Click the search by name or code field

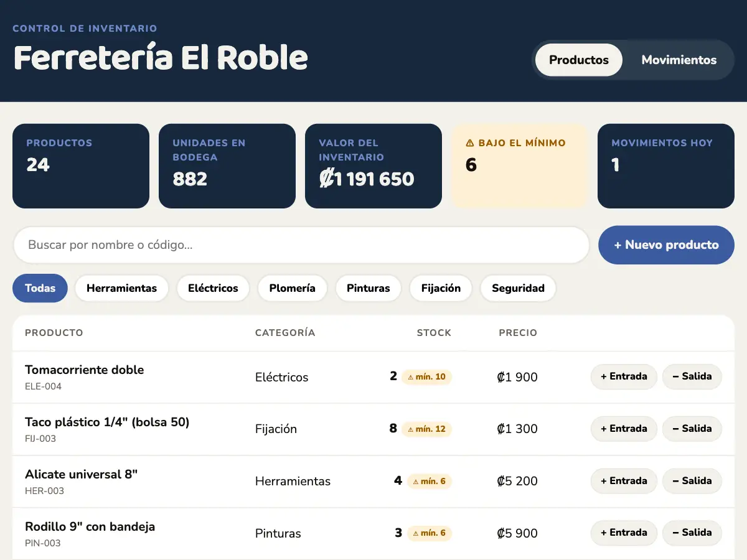301,245
